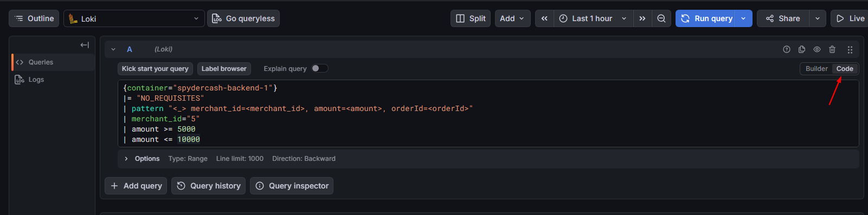Shift time range forward
Image resolution: width=868 pixels, height=215 pixels.
(642, 18)
